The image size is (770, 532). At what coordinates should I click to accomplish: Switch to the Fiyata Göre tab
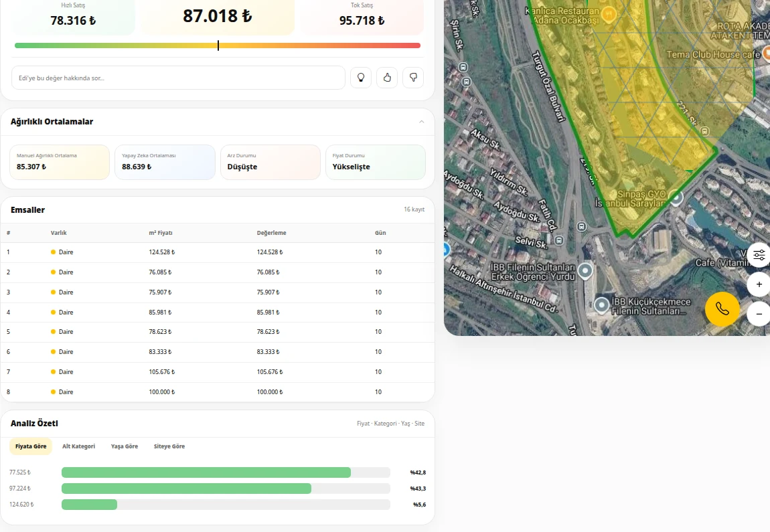point(30,446)
